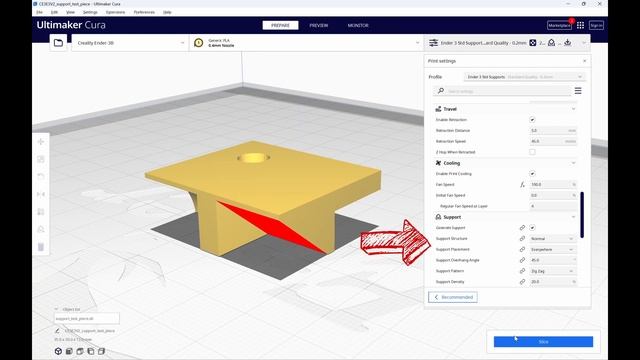Select the Support Blocker tool

point(41,229)
